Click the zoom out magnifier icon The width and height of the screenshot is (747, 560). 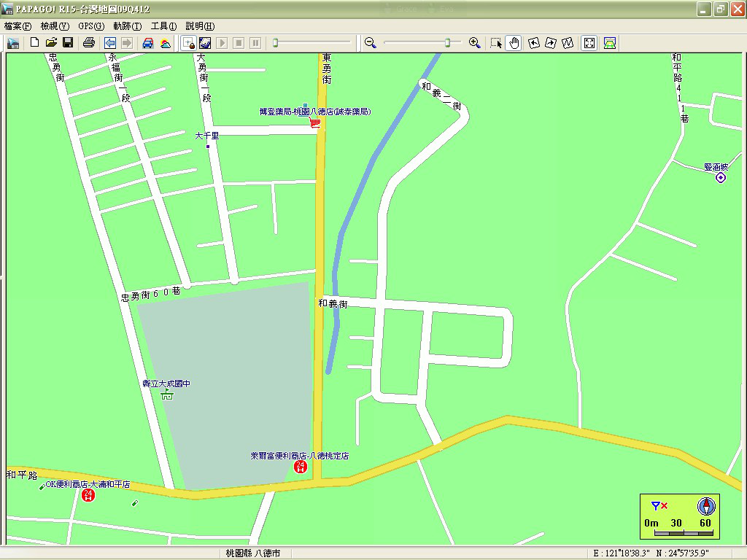pos(371,43)
